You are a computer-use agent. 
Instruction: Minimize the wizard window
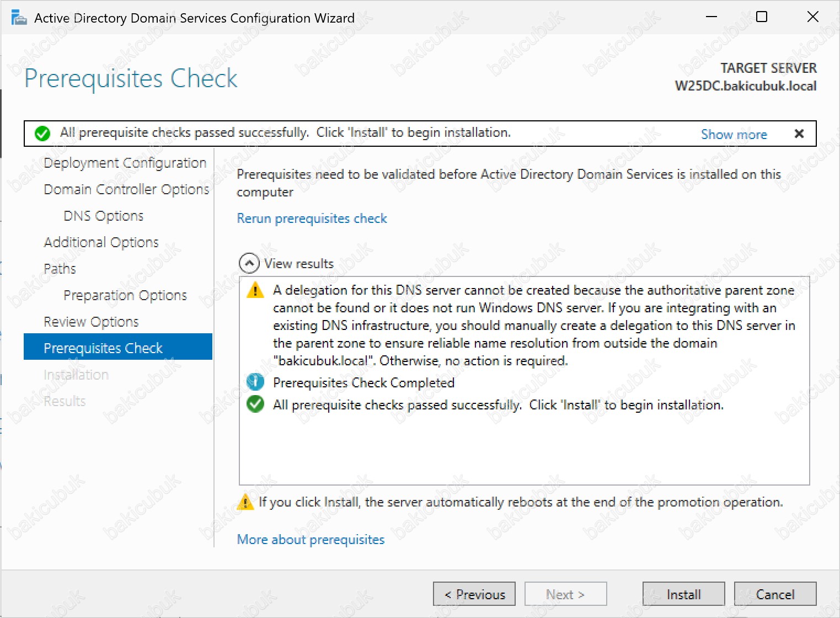coord(711,17)
